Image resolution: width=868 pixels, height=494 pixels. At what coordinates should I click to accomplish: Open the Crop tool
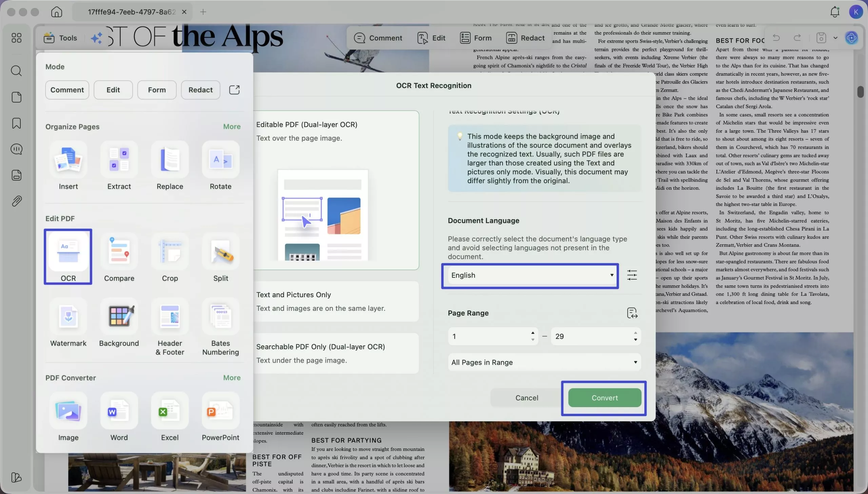click(170, 257)
